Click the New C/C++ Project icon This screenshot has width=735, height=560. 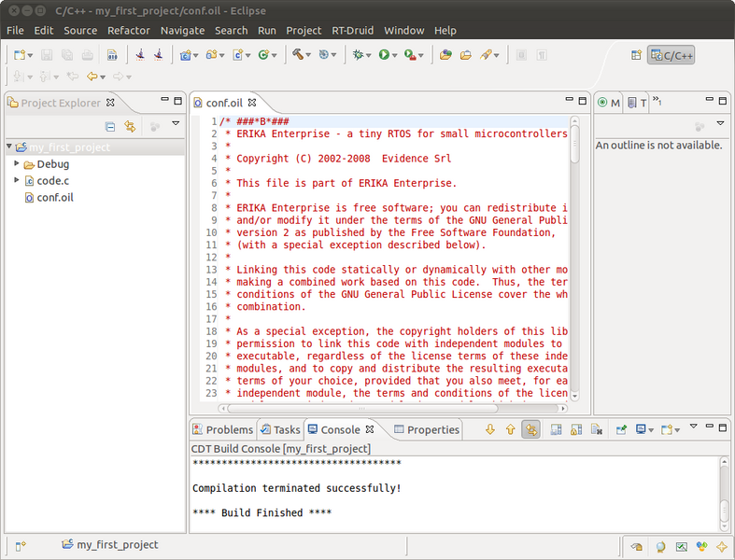tap(186, 55)
